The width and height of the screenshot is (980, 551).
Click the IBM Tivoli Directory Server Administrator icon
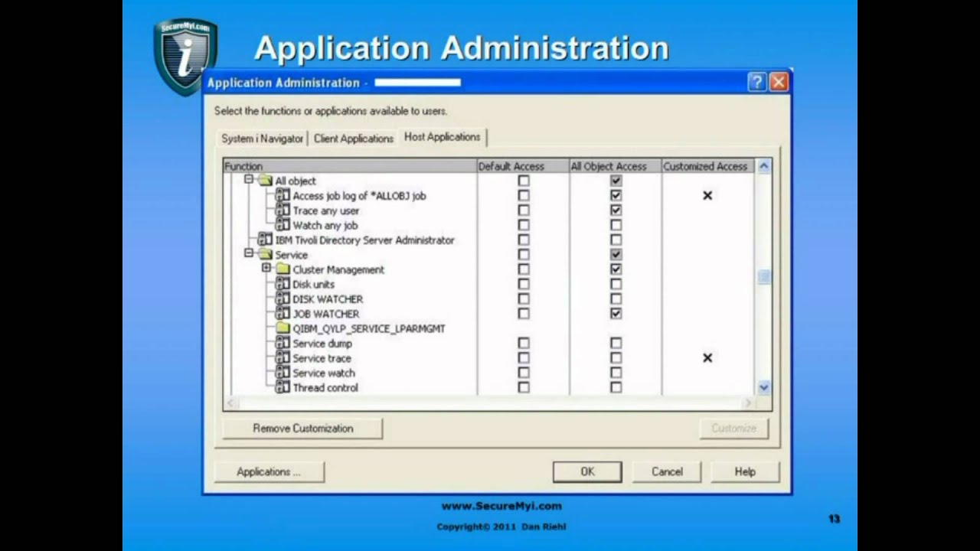265,240
